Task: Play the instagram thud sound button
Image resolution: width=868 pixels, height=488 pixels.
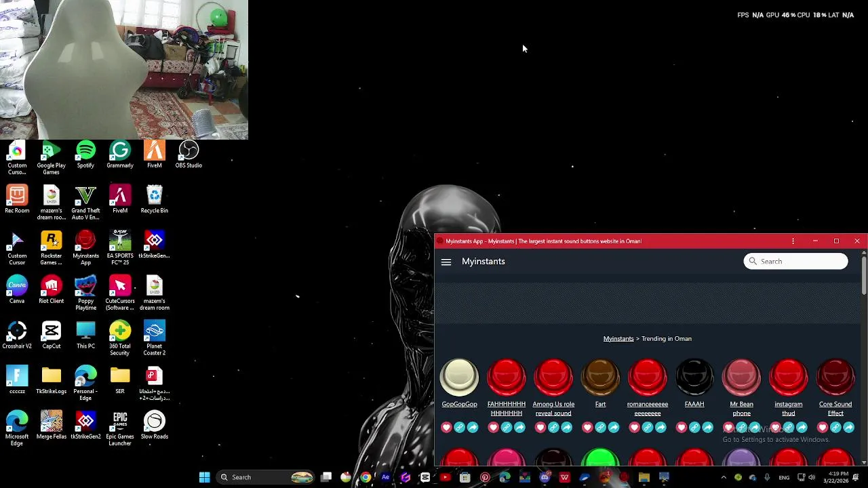Action: (x=789, y=377)
